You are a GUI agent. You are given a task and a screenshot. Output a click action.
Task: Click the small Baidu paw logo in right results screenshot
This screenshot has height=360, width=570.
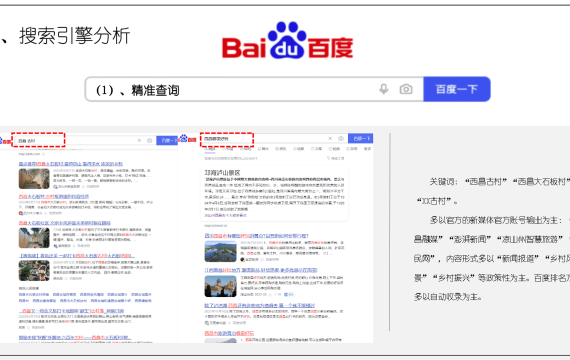click(x=188, y=139)
